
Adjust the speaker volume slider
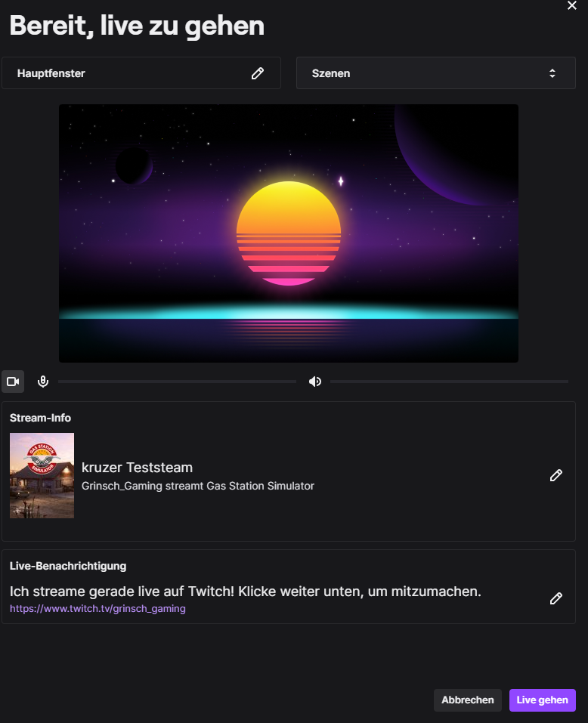pos(449,382)
